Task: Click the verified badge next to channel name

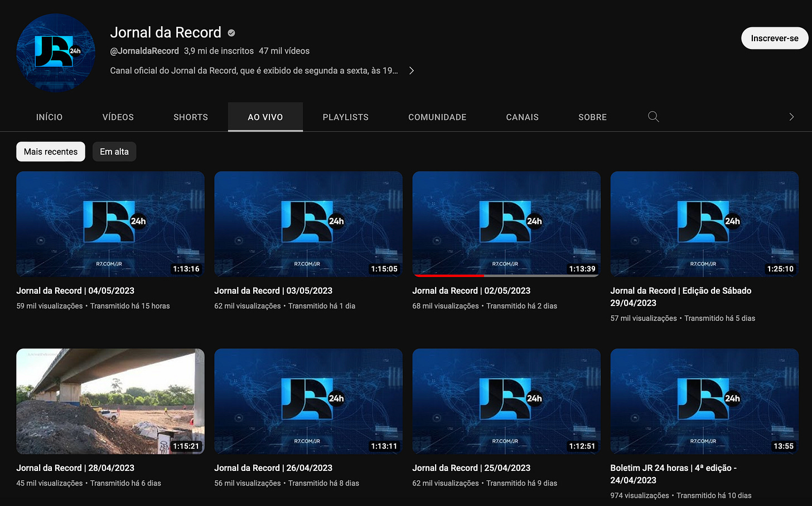Action: [231, 33]
